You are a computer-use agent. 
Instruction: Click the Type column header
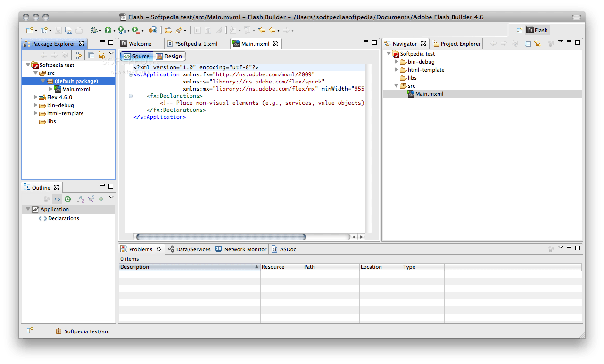pos(423,267)
